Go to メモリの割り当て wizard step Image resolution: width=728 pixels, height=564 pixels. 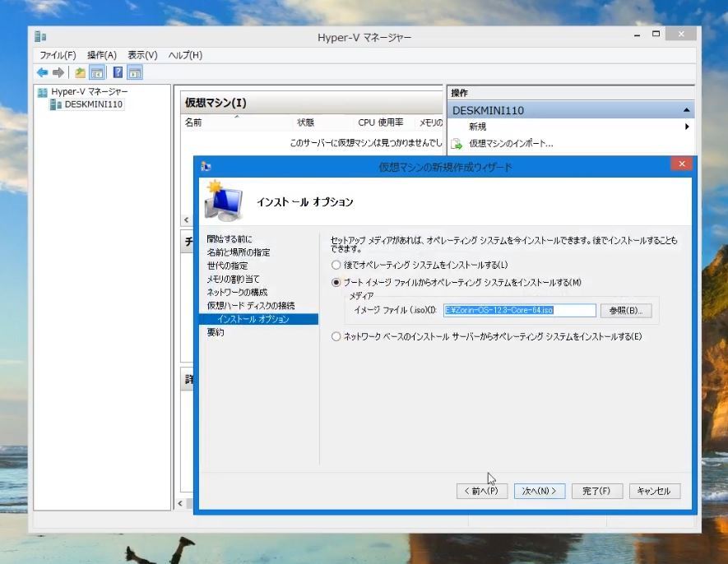click(233, 280)
